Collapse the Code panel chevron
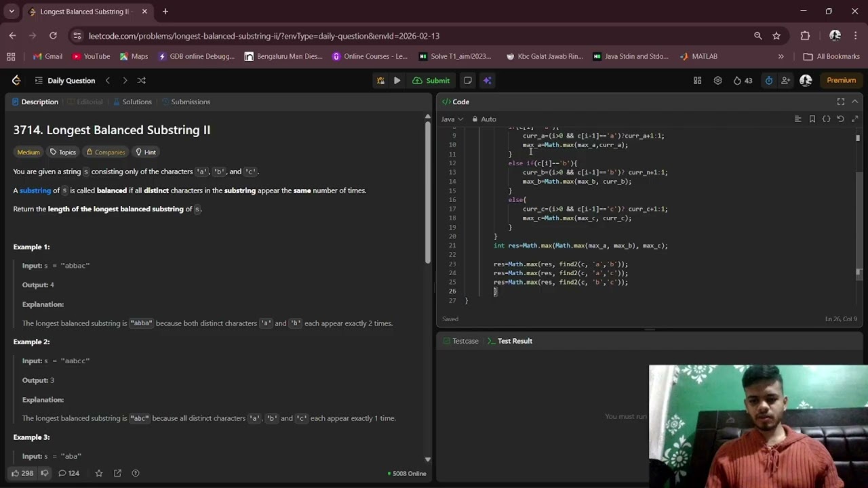The height and width of the screenshot is (488, 868). click(x=854, y=102)
